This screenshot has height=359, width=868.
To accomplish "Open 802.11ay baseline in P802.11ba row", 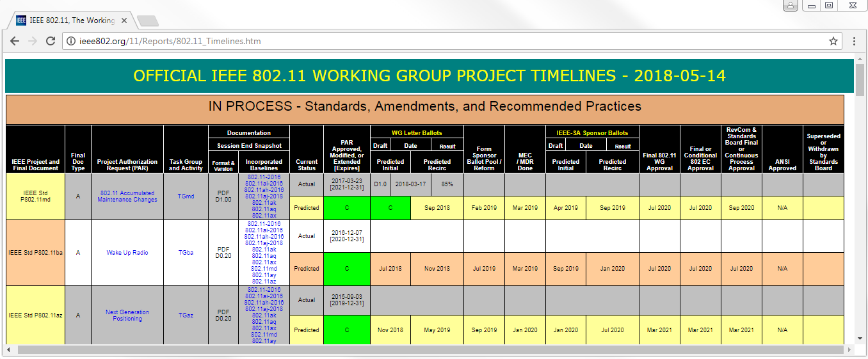I will (x=264, y=275).
